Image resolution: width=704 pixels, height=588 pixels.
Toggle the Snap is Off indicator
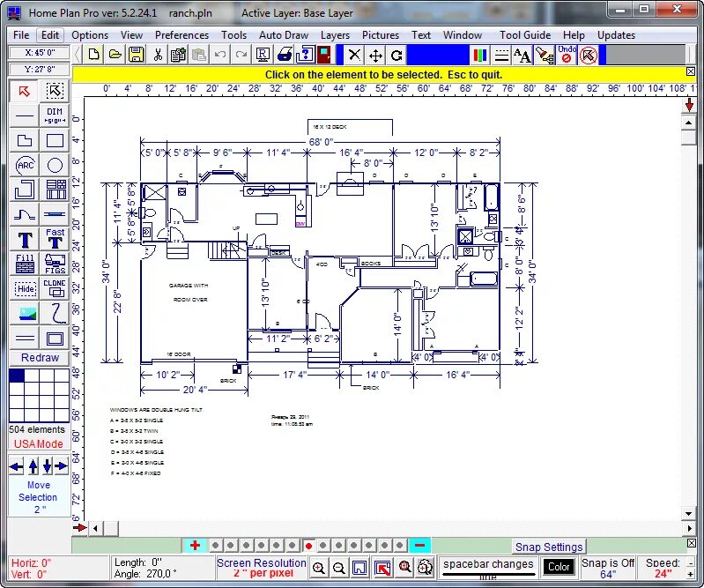608,569
